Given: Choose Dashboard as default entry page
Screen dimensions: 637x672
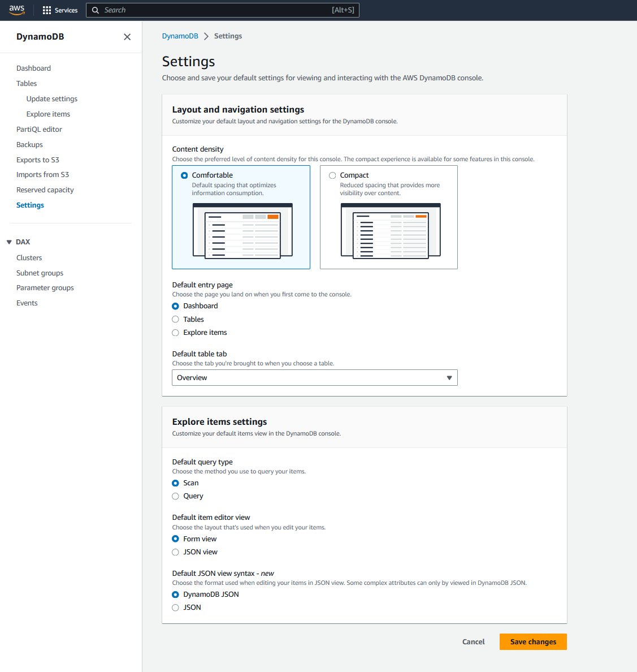Looking at the screenshot, I should pos(175,306).
